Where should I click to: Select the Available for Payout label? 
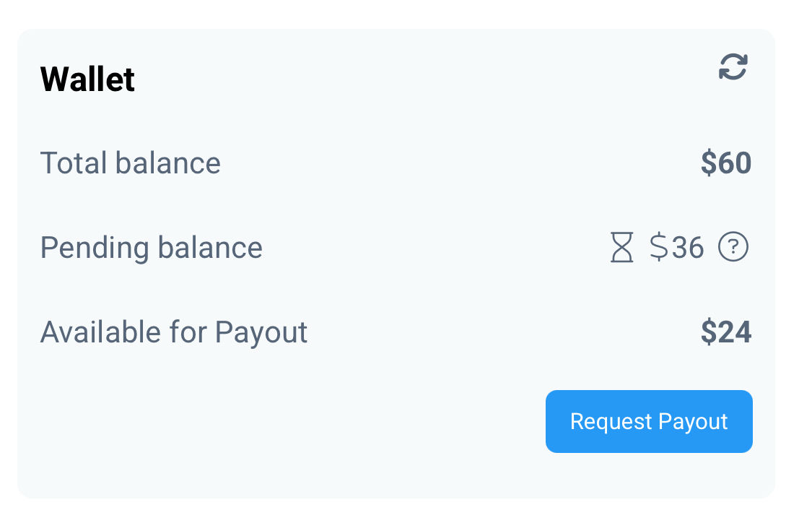173,332
